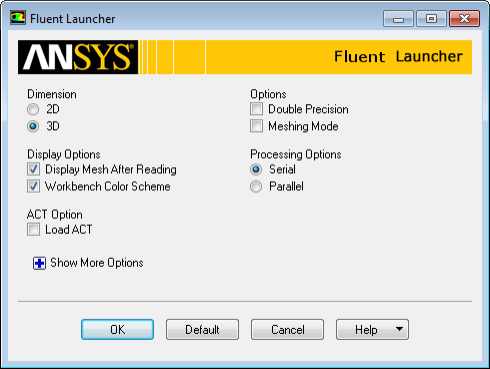The height and width of the screenshot is (369, 490).
Task: Click the 'Show More Options' label
Action: pos(97,263)
